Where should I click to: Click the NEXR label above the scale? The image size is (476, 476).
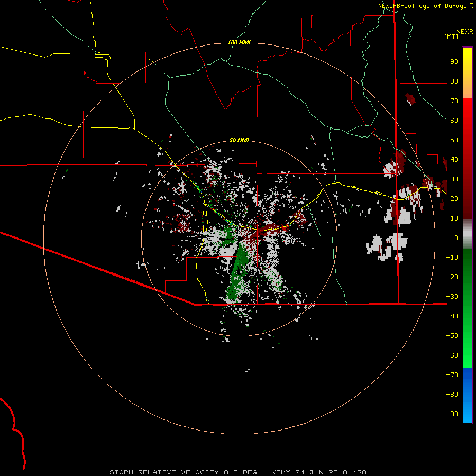(465, 32)
